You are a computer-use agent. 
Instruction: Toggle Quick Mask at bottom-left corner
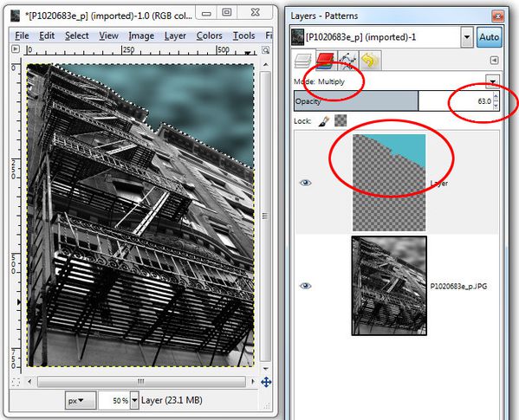16,382
